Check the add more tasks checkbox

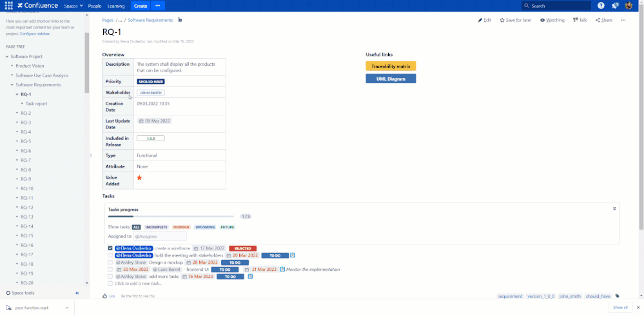point(110,277)
